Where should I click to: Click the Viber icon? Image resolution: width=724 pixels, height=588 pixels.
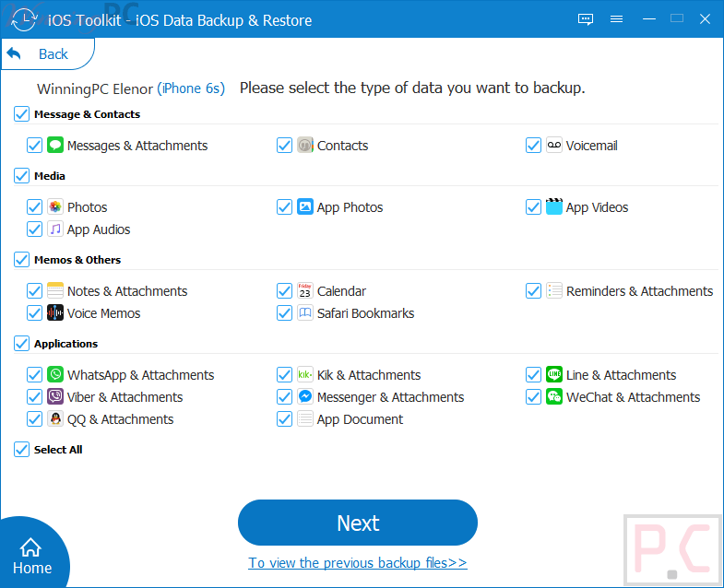tap(55, 396)
